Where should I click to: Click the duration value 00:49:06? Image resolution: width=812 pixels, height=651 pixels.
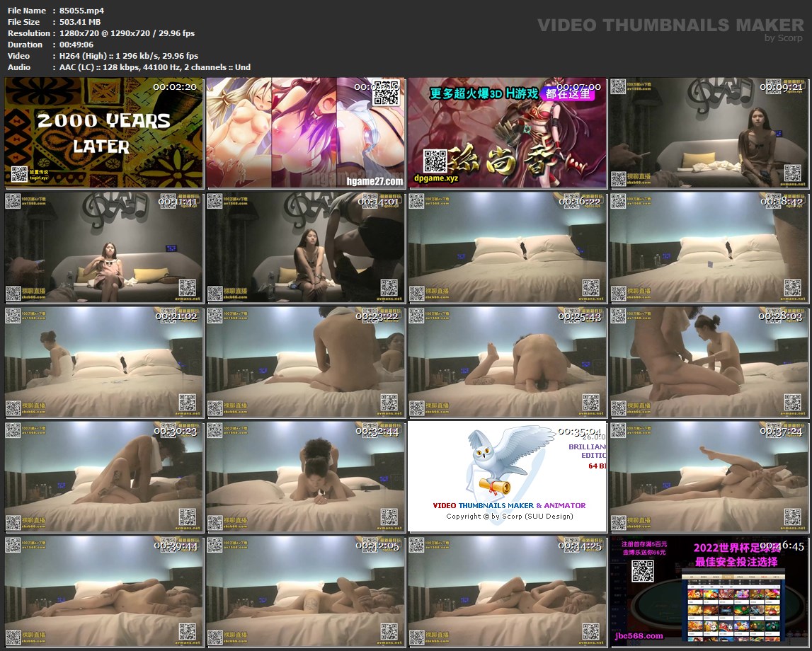point(76,45)
